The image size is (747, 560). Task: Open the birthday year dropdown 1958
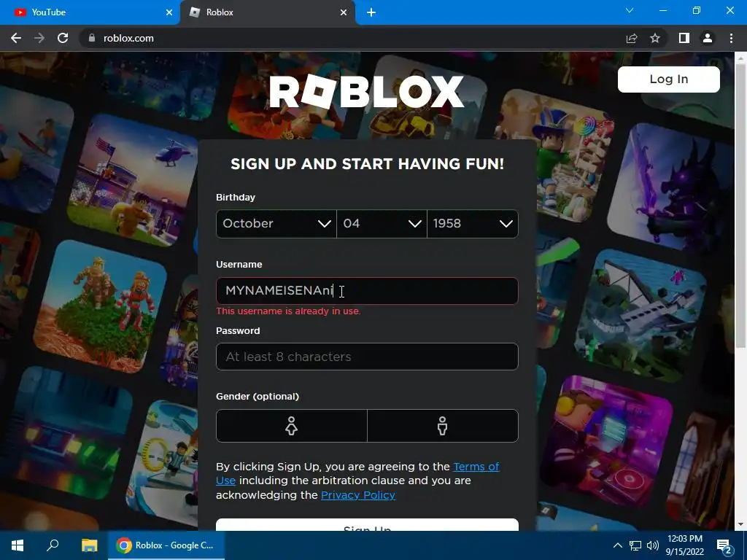pyautogui.click(x=473, y=223)
